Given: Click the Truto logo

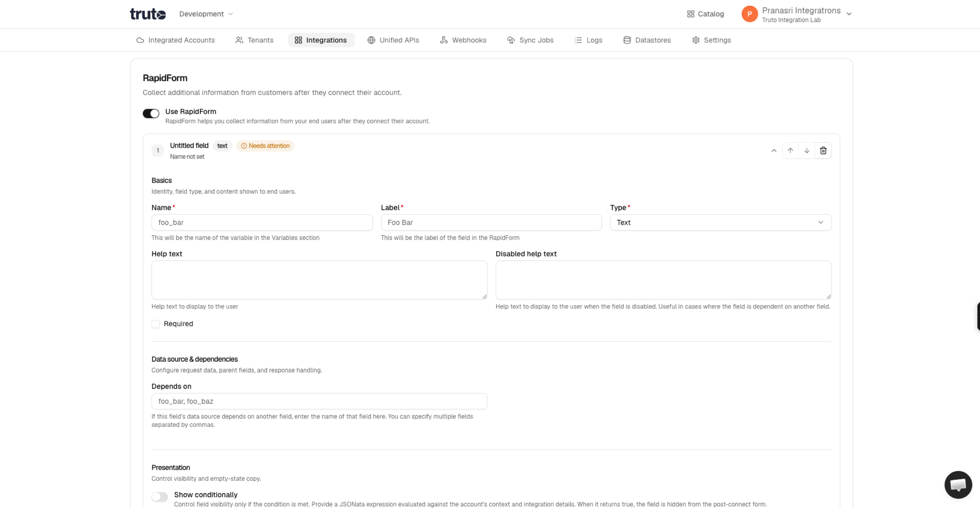Looking at the screenshot, I should click(148, 14).
